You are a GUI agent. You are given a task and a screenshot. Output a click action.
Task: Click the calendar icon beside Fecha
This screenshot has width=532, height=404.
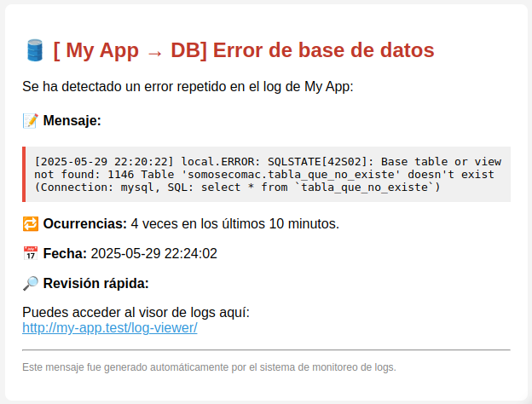tap(31, 253)
